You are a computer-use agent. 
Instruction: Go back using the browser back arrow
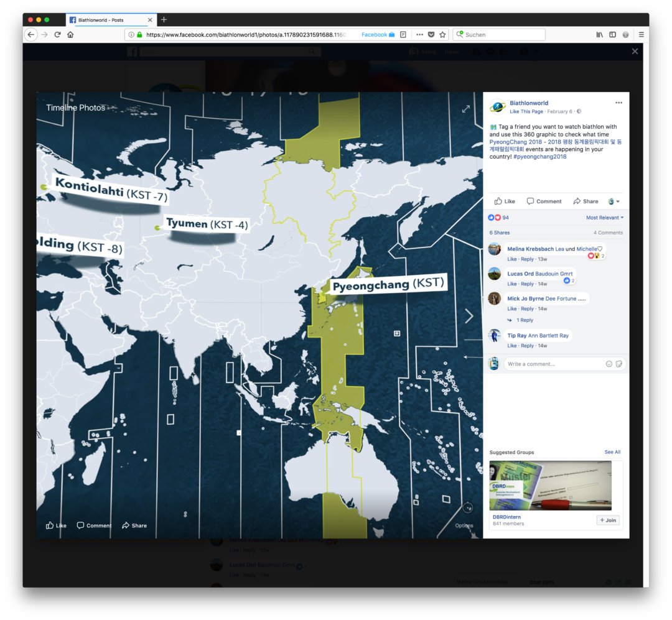(31, 35)
